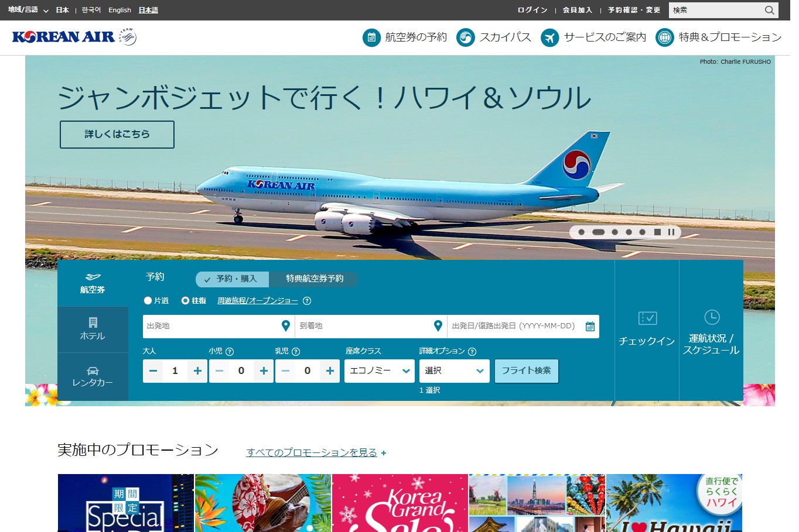799x532 pixels.
Task: Open the departure location pin icon
Action: [x=285, y=326]
